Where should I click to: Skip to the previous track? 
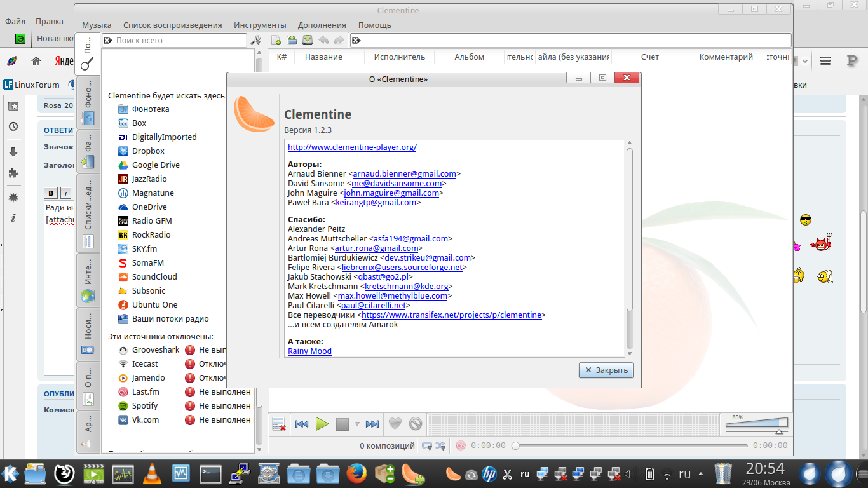point(302,424)
